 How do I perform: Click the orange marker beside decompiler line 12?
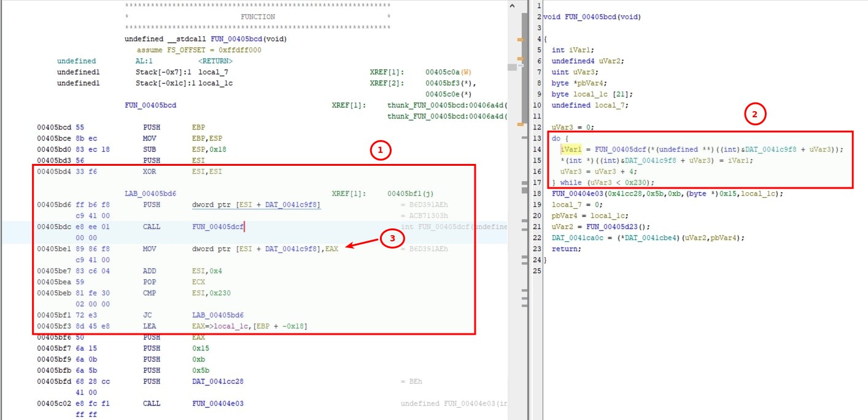(519, 125)
